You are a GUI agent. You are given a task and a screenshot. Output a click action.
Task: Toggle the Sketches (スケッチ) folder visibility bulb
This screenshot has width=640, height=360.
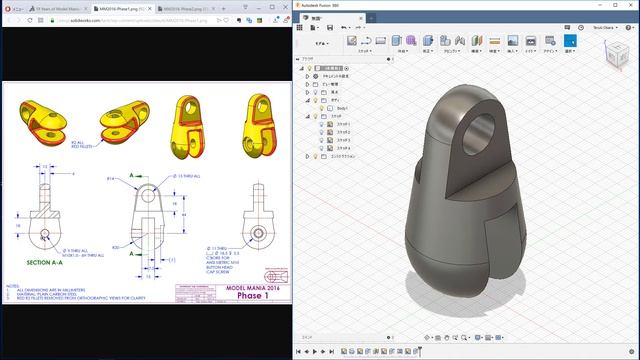point(315,116)
